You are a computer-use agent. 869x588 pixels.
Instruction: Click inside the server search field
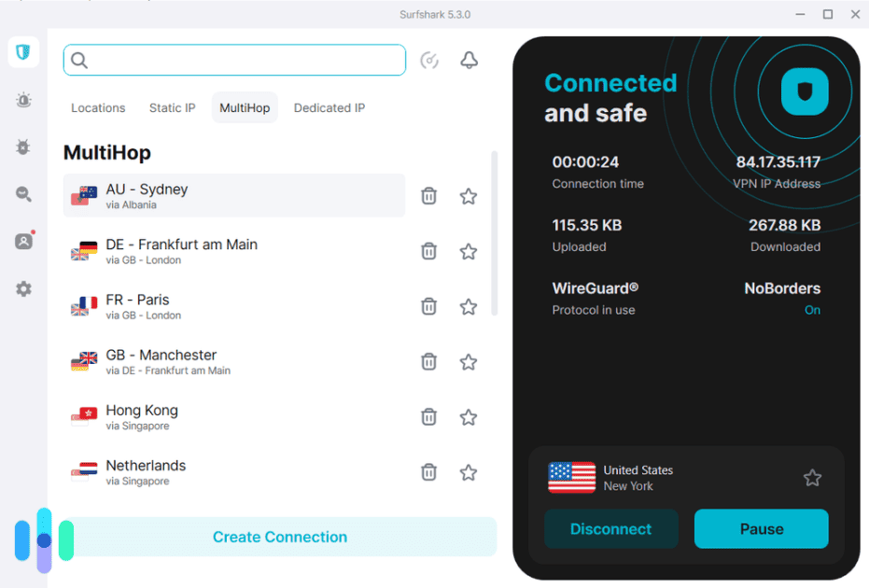tap(233, 60)
